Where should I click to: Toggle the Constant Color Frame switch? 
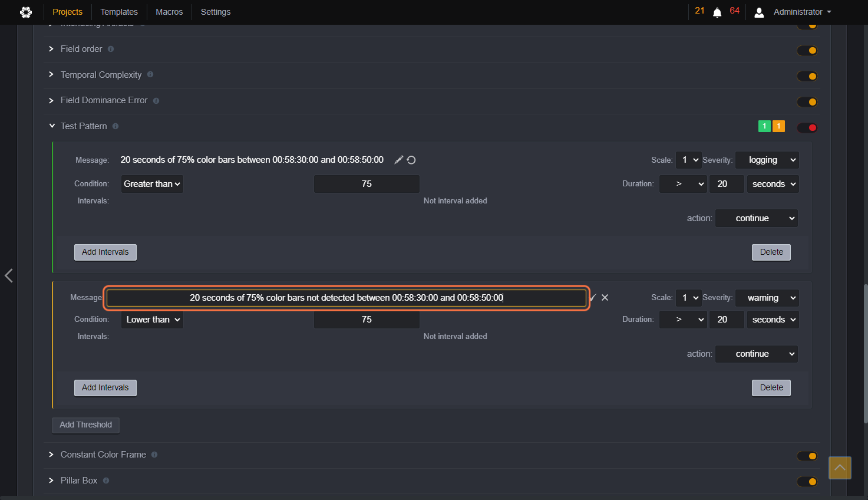click(x=807, y=456)
